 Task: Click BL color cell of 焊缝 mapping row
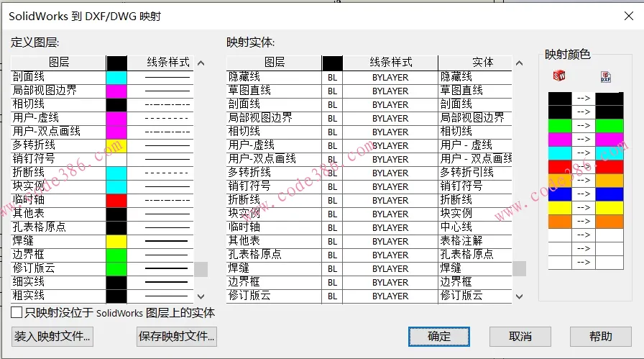pos(332,268)
